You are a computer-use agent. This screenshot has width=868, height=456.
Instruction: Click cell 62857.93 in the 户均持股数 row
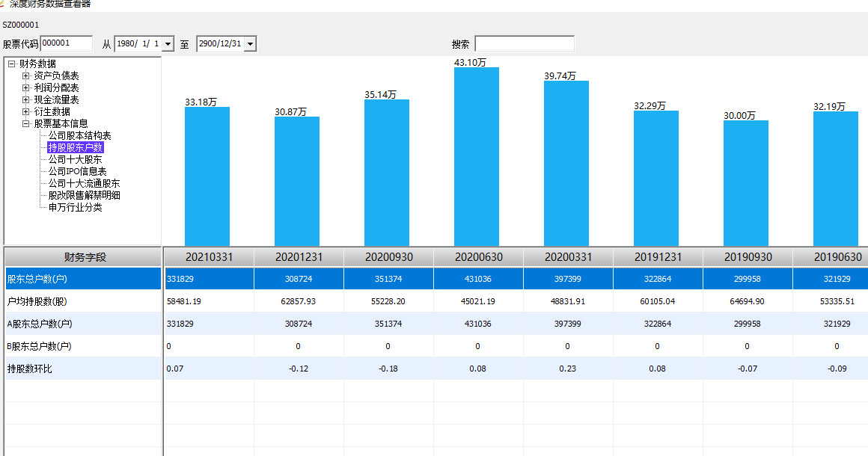point(299,302)
